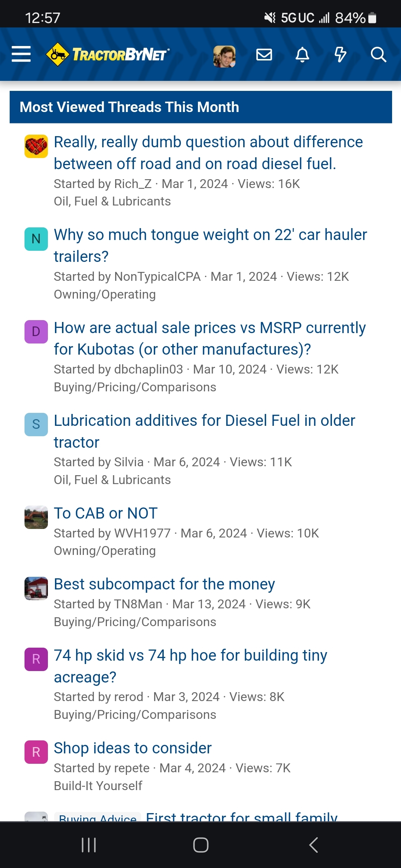This screenshot has width=401, height=868.
Task: Open the To CAB or NOT thread
Action: click(x=106, y=513)
